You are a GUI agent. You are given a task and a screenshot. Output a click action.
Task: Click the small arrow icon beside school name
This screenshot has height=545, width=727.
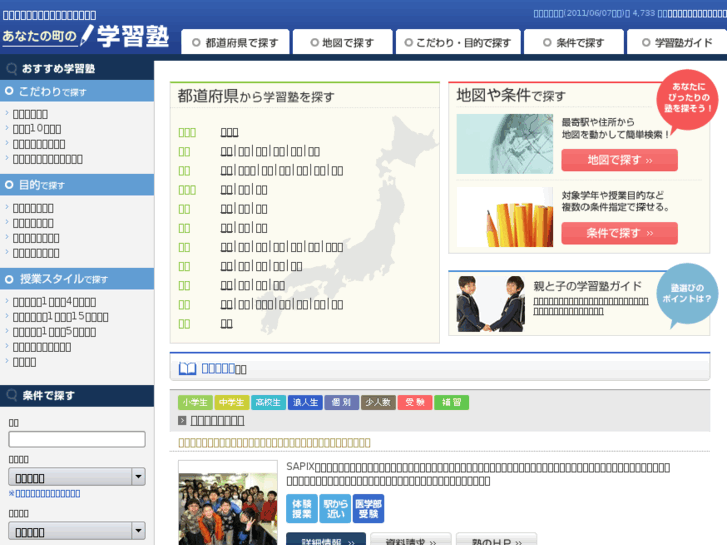pyautogui.click(x=182, y=421)
